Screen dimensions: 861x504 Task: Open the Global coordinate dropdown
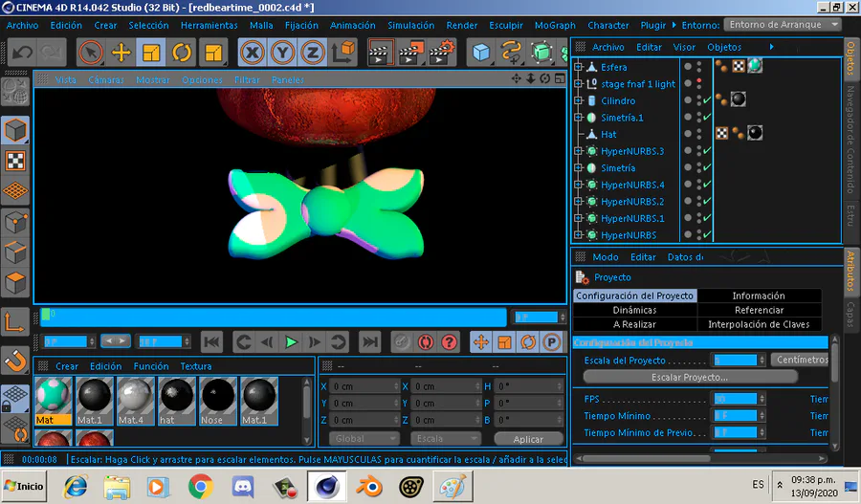pos(364,439)
